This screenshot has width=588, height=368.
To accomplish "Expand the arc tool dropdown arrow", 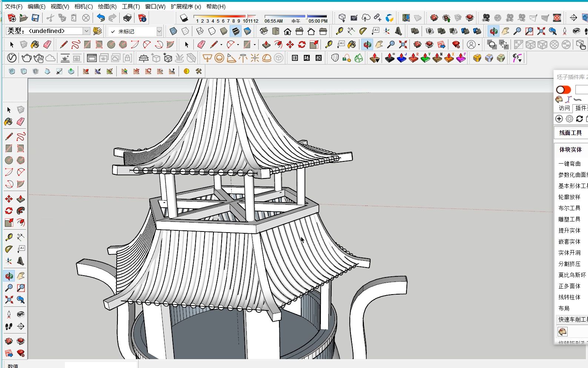I will [x=238, y=45].
